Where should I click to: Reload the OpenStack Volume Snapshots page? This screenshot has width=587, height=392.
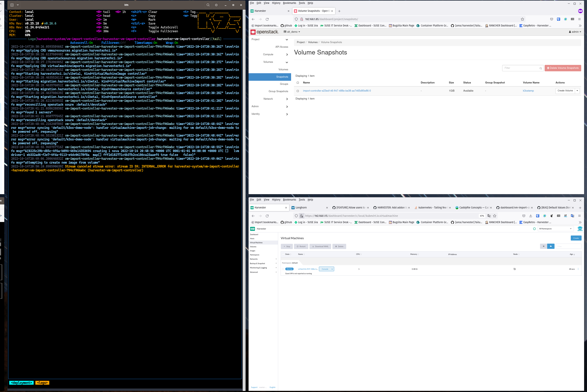(x=267, y=19)
